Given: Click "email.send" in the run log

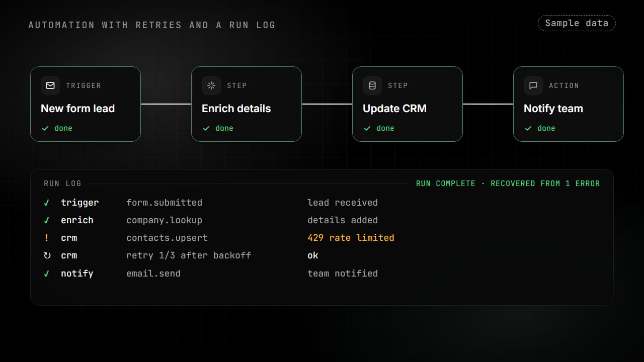Looking at the screenshot, I should point(153,274).
